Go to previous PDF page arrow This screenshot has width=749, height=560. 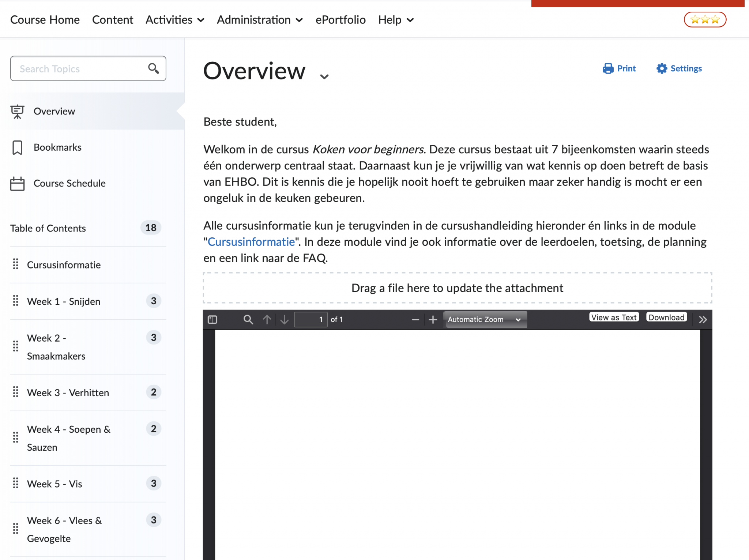[x=267, y=320]
